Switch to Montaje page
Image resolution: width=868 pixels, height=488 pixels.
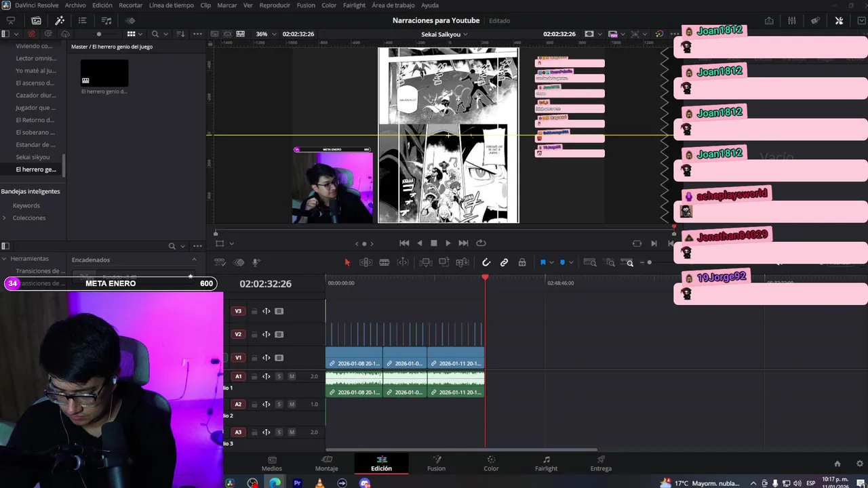[326, 464]
